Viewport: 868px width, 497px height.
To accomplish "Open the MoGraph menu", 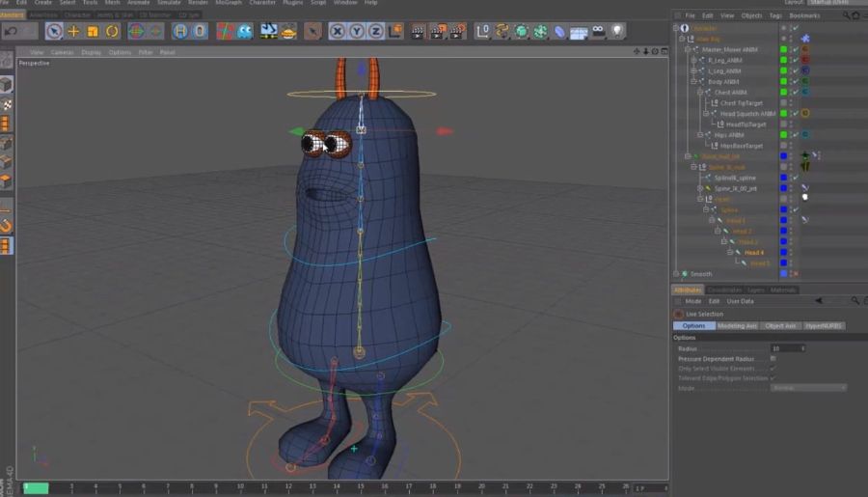I will pos(229,3).
